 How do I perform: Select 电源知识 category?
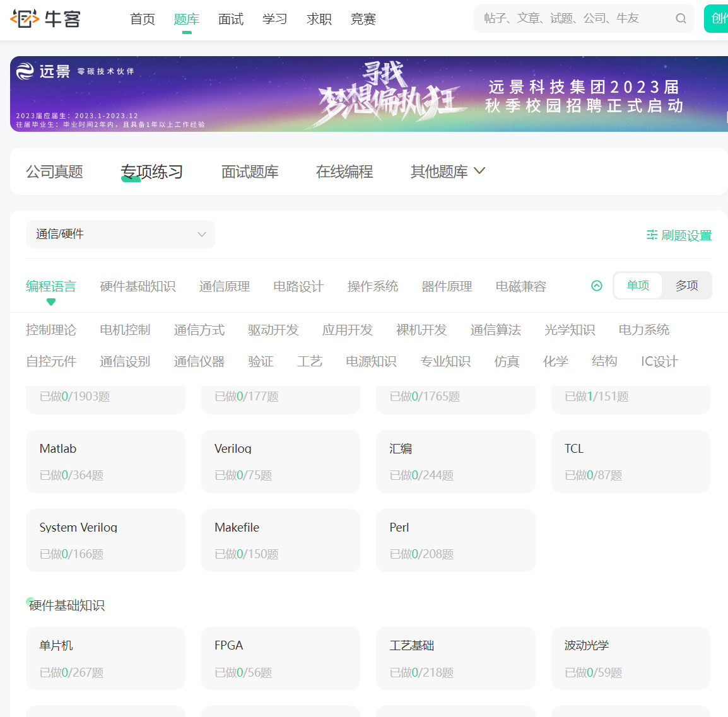click(x=371, y=361)
